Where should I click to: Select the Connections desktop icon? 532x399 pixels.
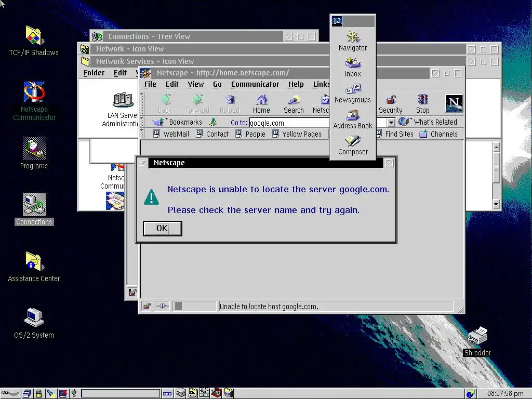point(34,209)
